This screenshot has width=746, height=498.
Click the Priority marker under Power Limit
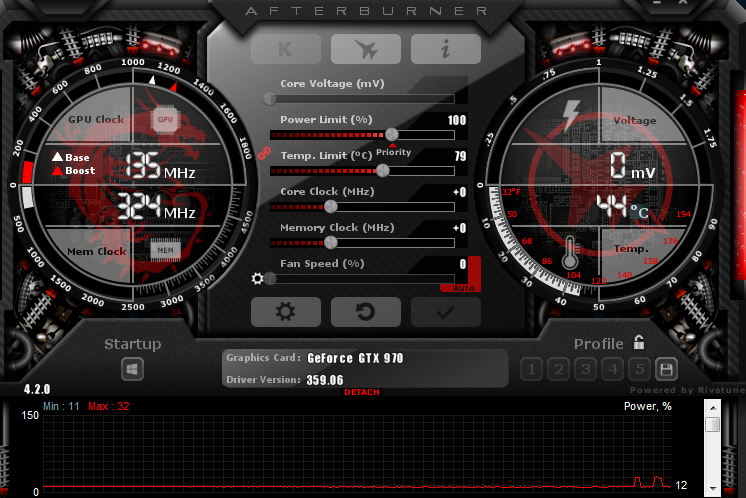[x=393, y=150]
